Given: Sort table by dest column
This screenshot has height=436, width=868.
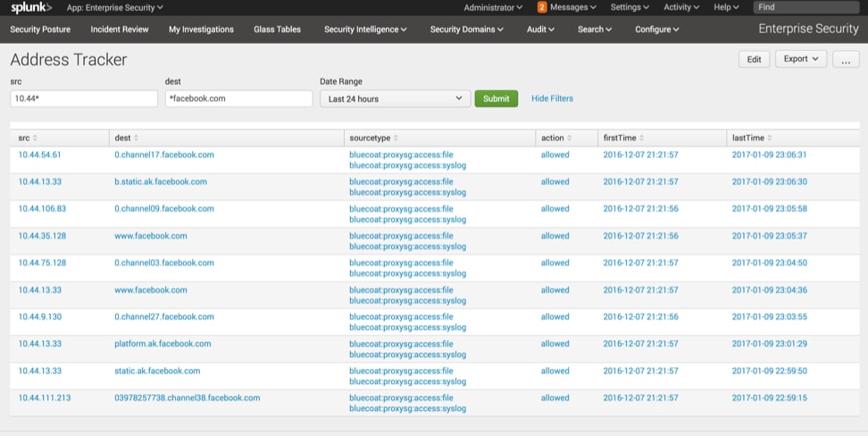Looking at the screenshot, I should tap(126, 138).
